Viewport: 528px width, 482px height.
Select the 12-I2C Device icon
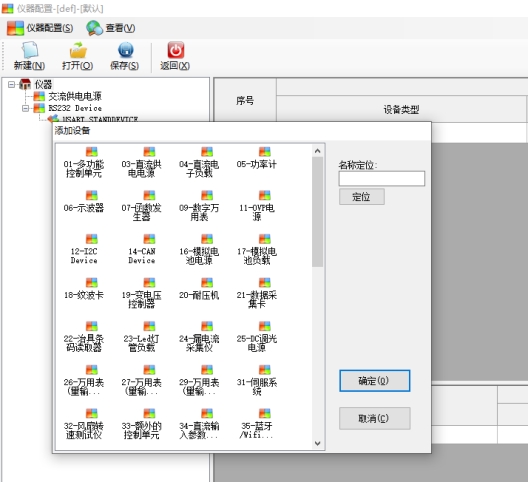pos(91,239)
